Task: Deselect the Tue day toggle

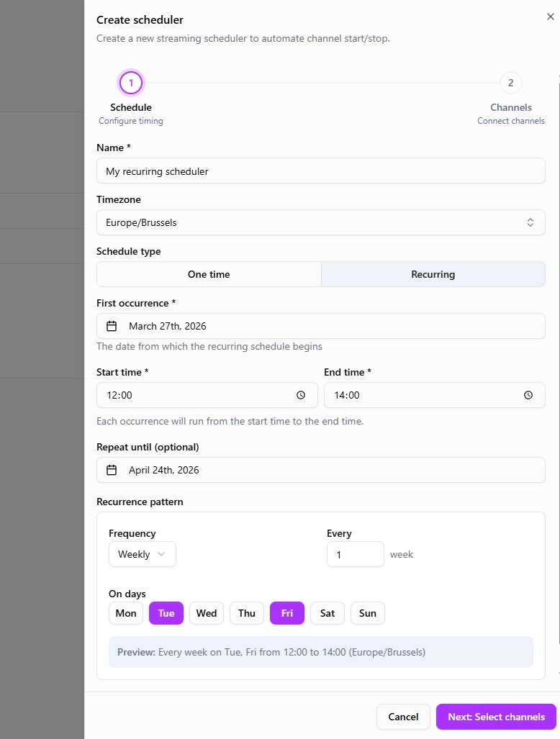Action: [166, 613]
